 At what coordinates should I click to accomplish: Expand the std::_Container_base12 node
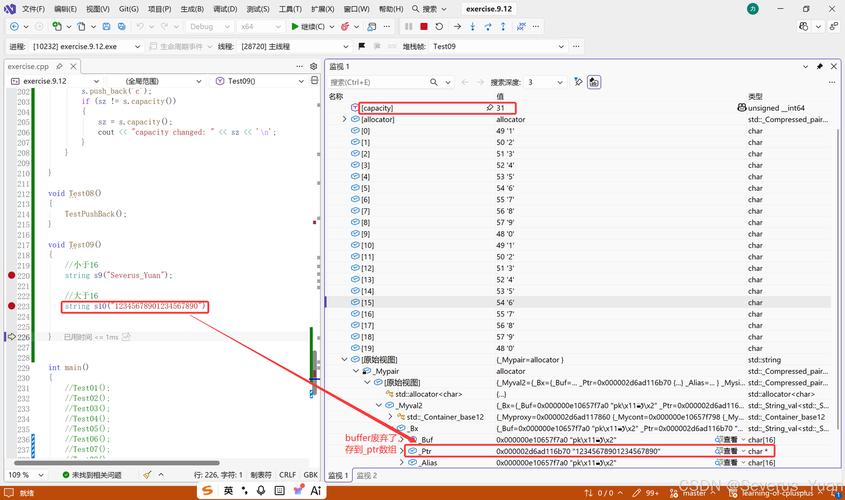[x=390, y=416]
